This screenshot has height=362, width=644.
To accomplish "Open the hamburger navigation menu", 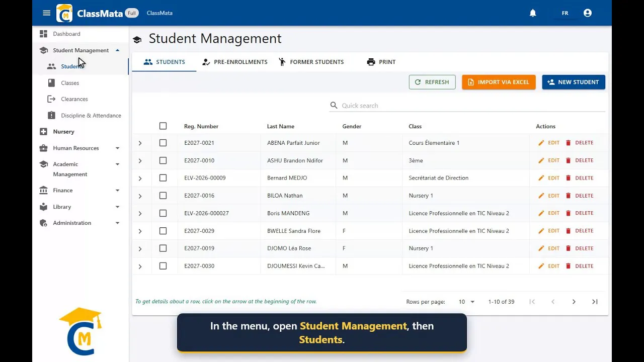I will tap(47, 13).
